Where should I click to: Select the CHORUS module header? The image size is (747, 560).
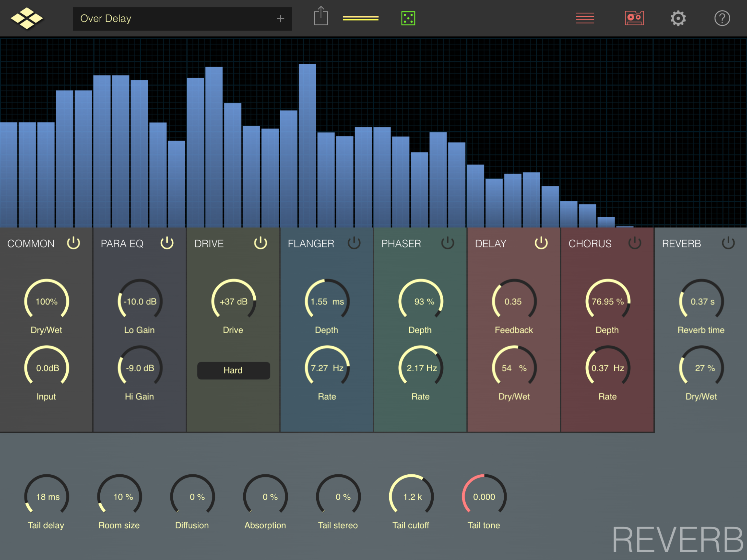(x=590, y=244)
